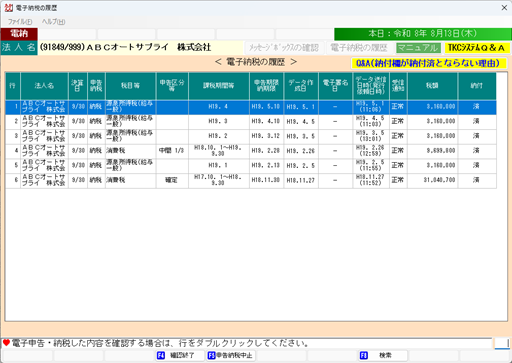Click the 決算日 column header

[78, 86]
